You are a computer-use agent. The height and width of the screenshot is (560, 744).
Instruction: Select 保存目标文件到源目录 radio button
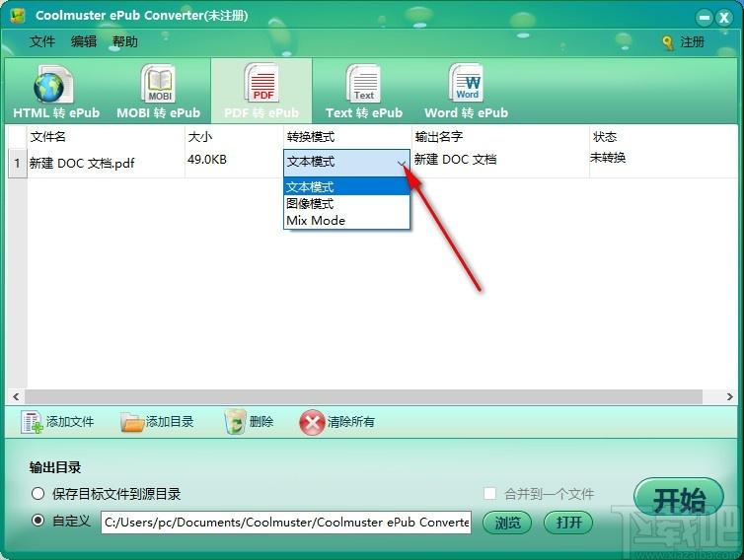tap(37, 494)
